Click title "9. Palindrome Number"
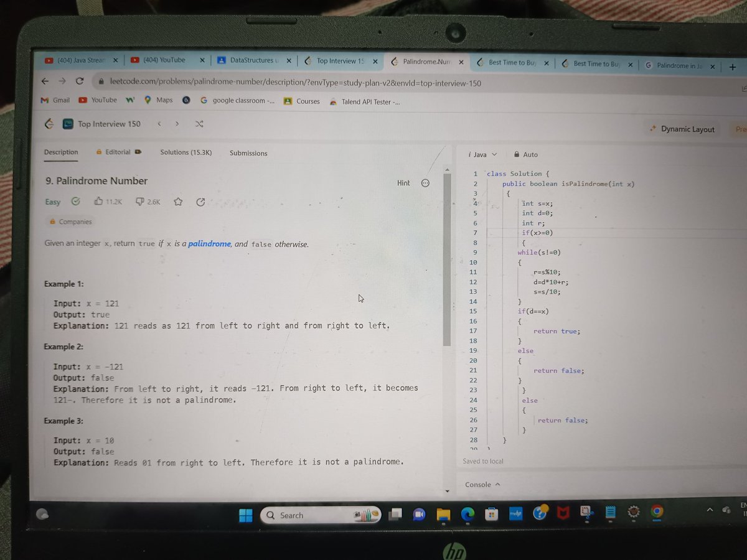 [96, 181]
